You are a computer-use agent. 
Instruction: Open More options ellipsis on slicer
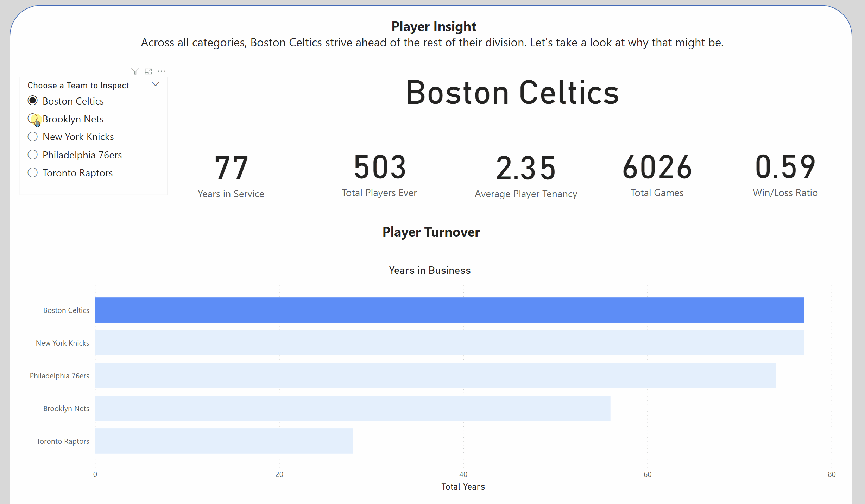point(162,71)
